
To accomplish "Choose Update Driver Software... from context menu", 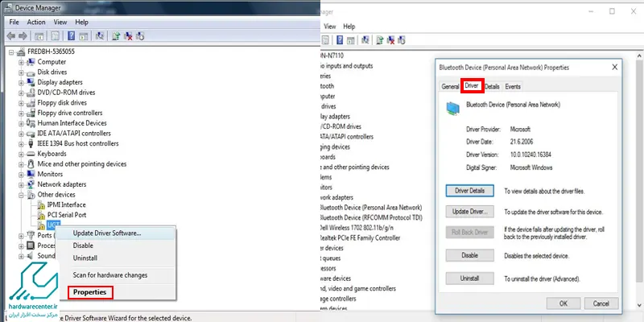I will [x=115, y=233].
